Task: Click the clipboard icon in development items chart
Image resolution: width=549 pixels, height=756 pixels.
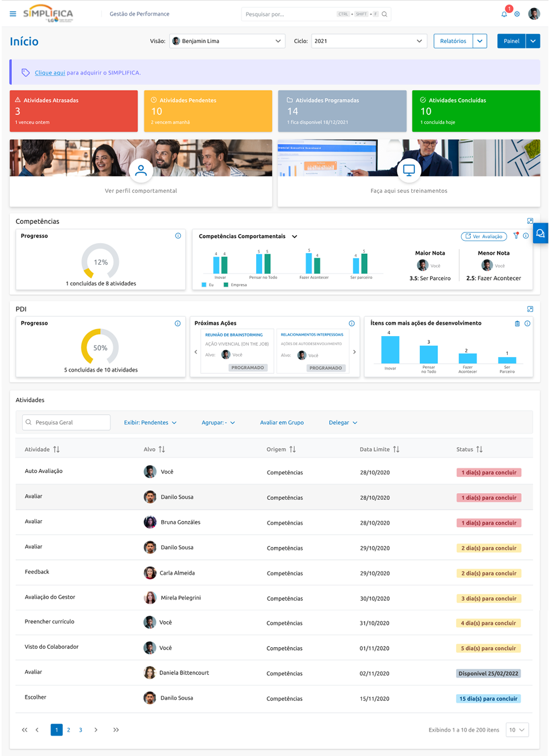Action: point(517,323)
